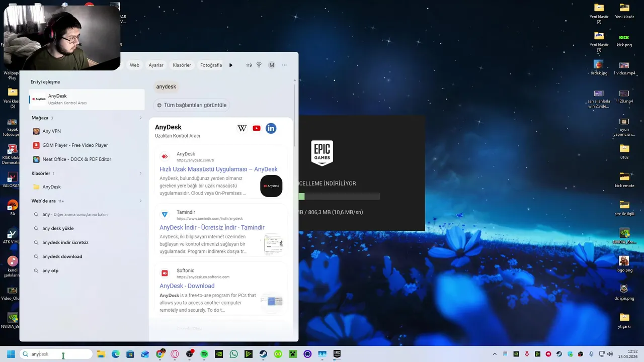Open Spotify from taskbar

click(204, 354)
